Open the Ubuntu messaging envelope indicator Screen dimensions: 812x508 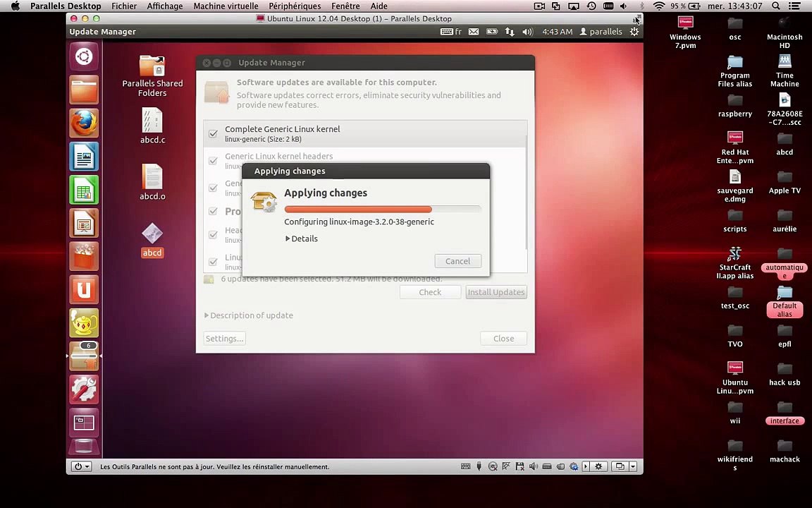click(474, 32)
